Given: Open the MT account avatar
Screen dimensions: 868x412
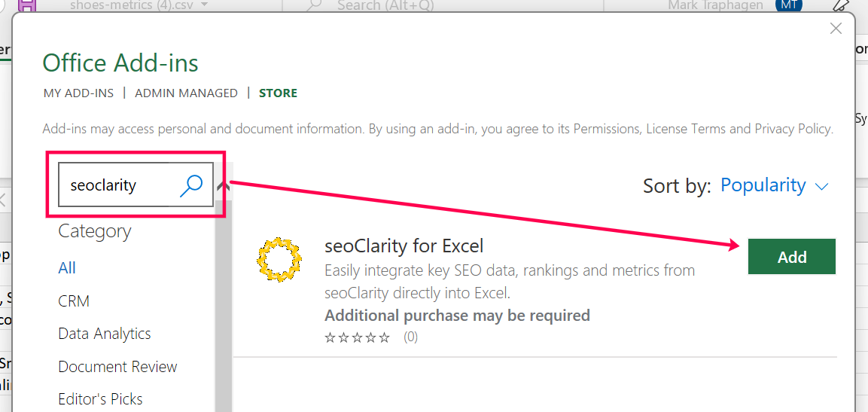Looking at the screenshot, I should coord(789,5).
